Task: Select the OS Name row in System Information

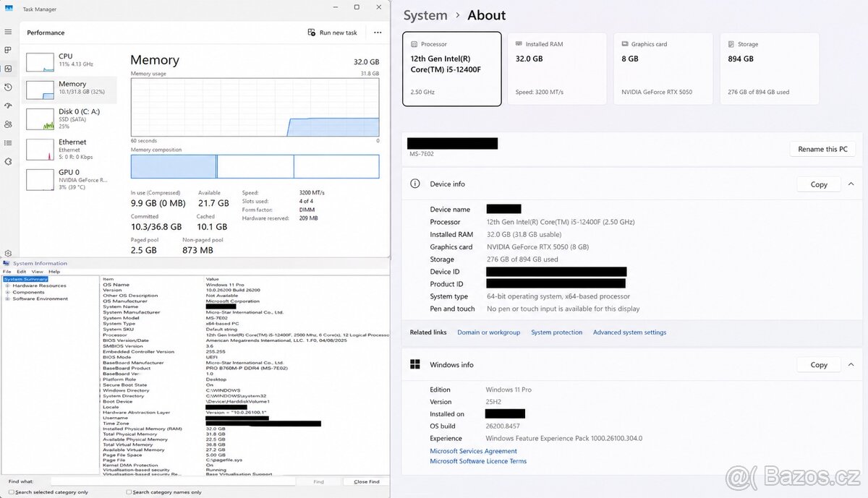Action: click(x=244, y=285)
